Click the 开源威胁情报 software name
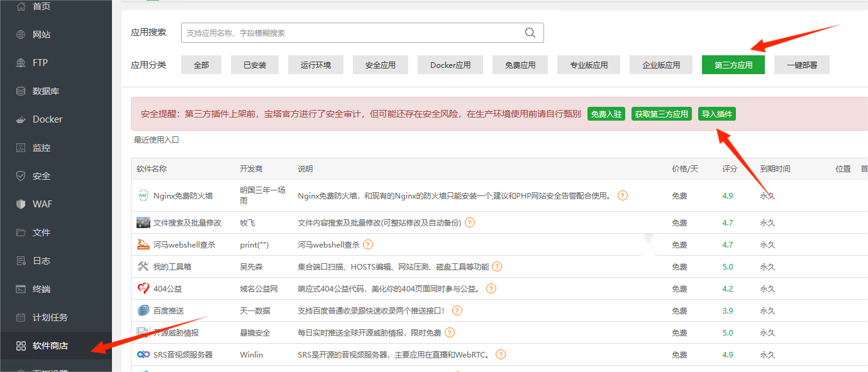The image size is (868, 372). tap(176, 332)
